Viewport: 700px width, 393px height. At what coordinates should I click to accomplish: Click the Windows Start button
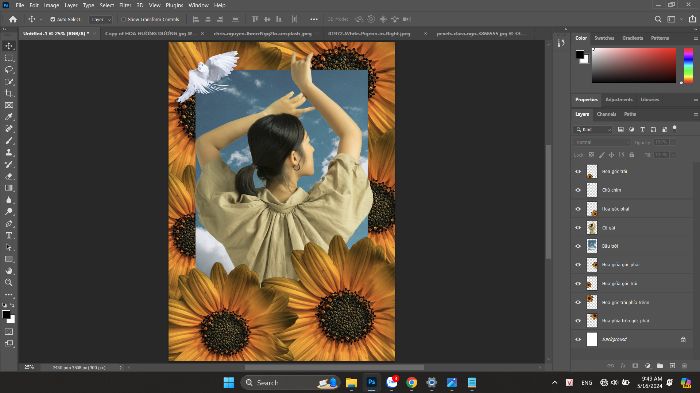[x=229, y=383]
